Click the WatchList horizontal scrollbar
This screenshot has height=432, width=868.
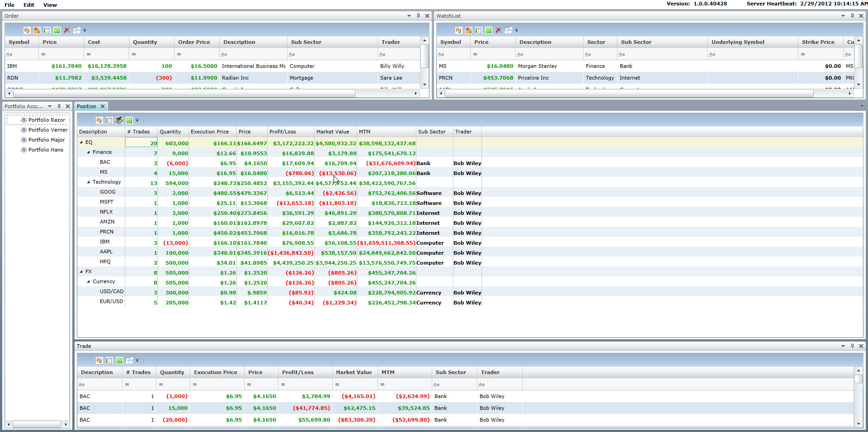point(629,93)
